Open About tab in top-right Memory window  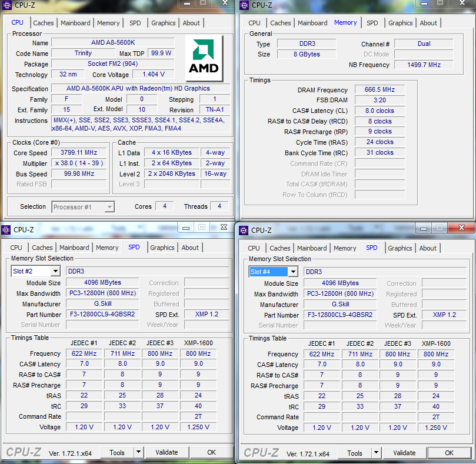coord(428,23)
